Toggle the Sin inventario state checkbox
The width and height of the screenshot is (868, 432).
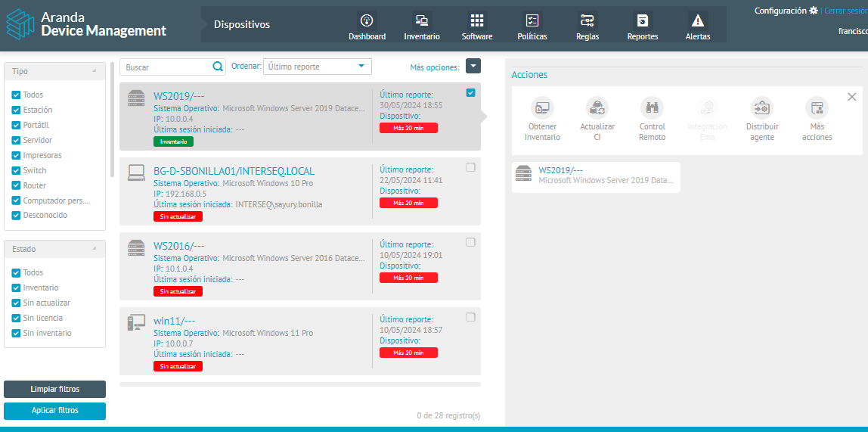16,334
